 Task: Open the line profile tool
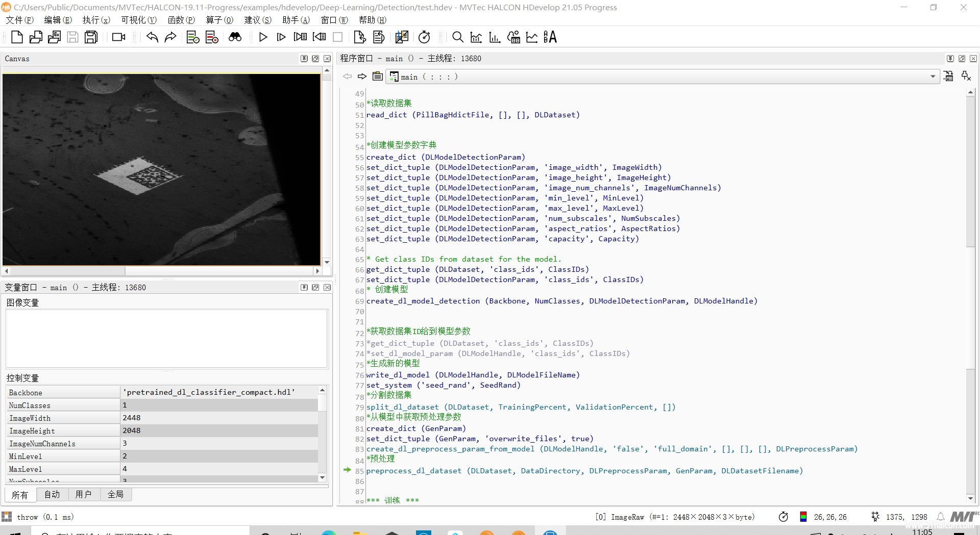pyautogui.click(x=532, y=37)
